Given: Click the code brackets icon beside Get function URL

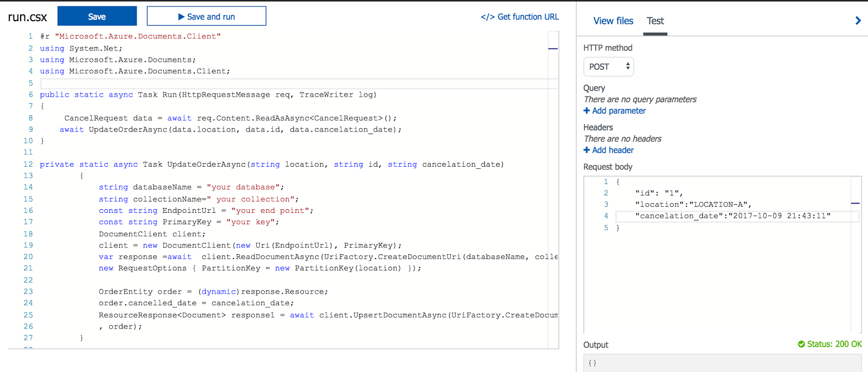Looking at the screenshot, I should click(487, 17).
